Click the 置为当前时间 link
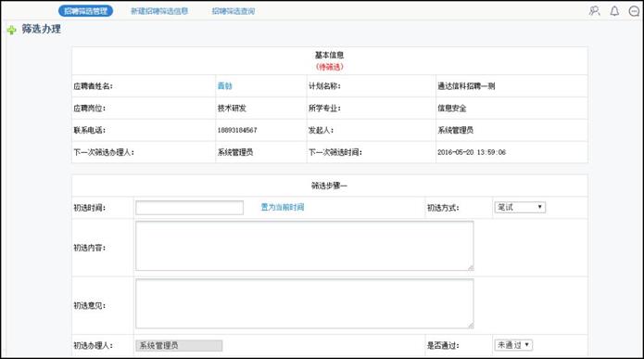644x359 pixels. pos(283,207)
